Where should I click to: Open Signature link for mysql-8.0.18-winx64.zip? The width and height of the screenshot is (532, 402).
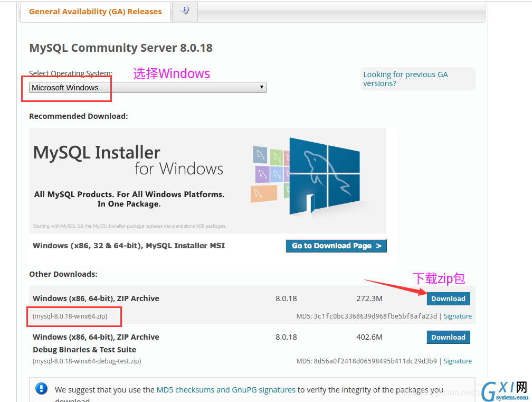(x=458, y=316)
